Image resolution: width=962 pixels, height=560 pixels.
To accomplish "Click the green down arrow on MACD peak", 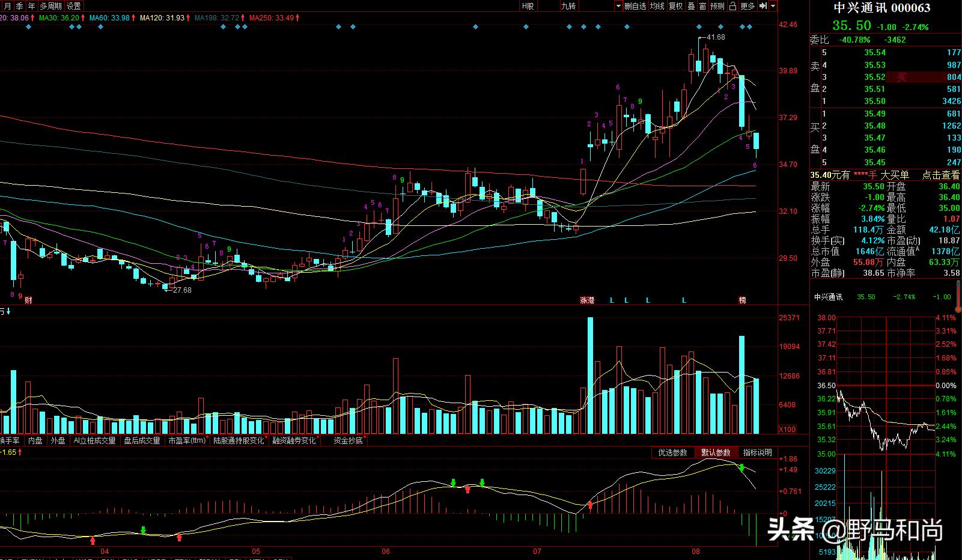I will click(x=741, y=467).
